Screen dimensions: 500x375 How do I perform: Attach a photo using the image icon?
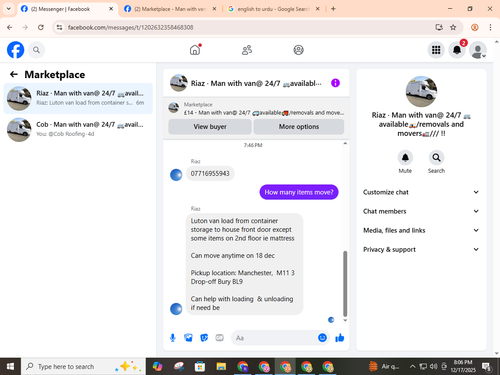[x=188, y=338]
